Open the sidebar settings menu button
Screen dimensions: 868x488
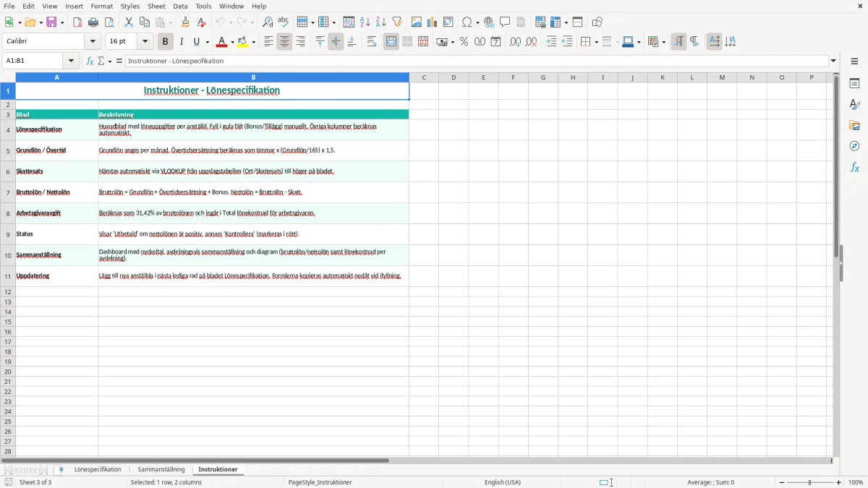(x=854, y=61)
